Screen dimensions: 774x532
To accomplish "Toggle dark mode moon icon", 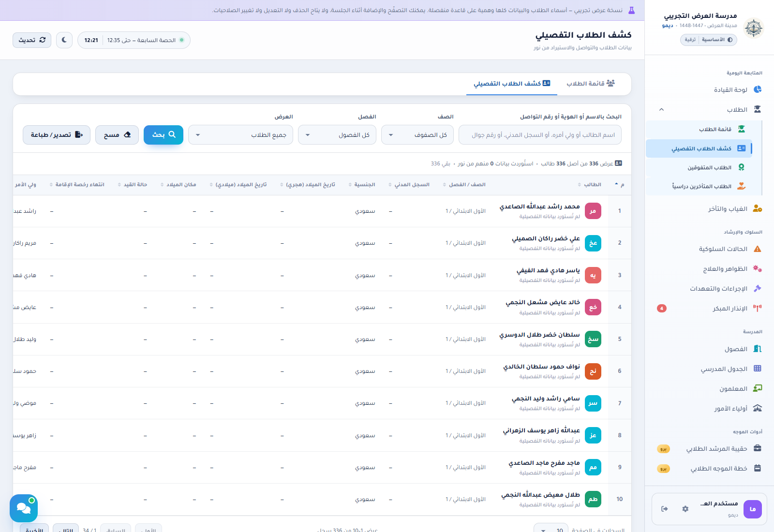I will tap(64, 40).
